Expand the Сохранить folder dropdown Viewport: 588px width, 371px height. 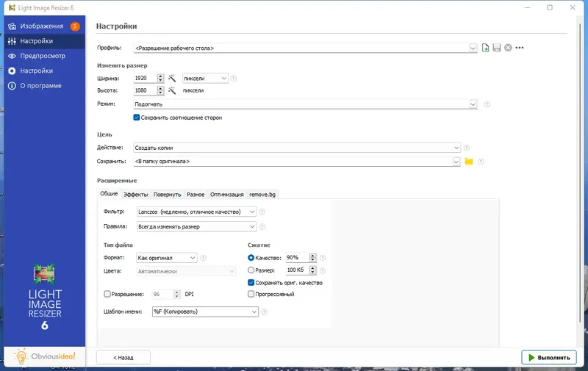tap(456, 162)
